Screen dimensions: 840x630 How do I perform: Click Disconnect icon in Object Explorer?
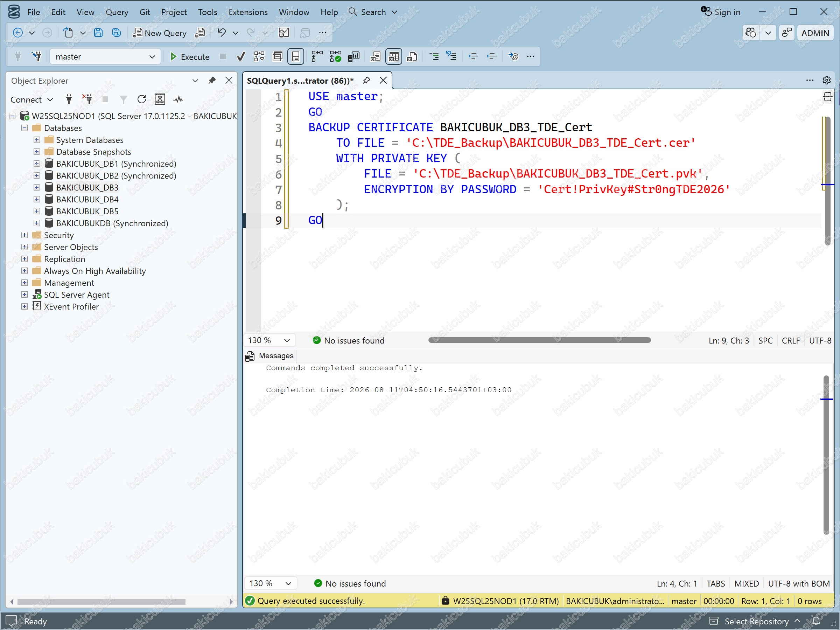point(87,99)
